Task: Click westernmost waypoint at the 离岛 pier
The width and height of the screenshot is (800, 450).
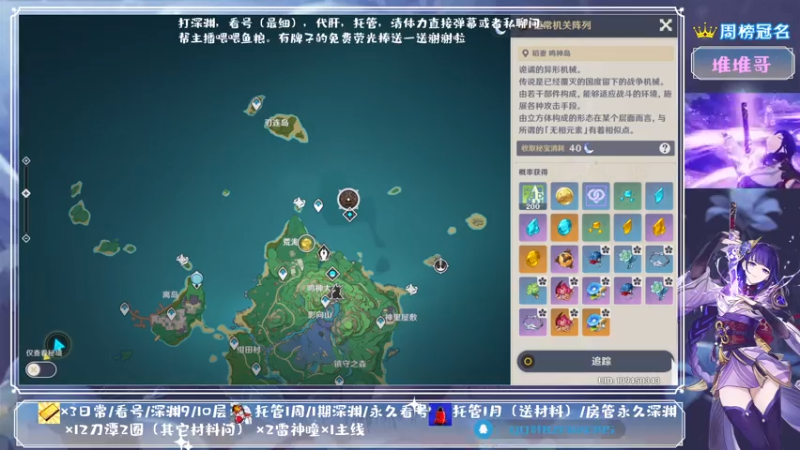Action: point(124,309)
